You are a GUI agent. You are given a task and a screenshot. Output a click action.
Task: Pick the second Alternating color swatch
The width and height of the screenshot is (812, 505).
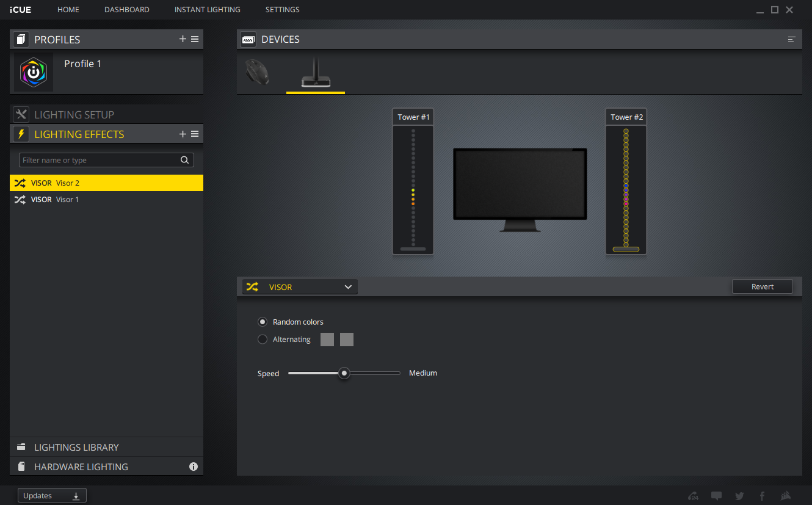347,340
